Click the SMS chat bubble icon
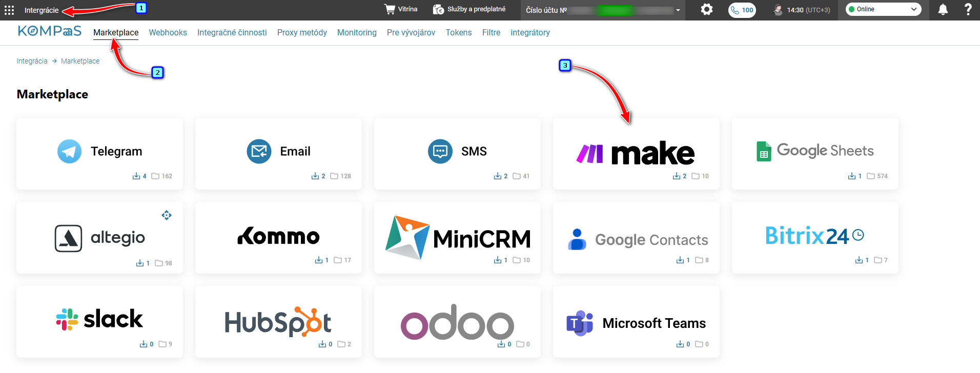The height and width of the screenshot is (373, 980). [440, 151]
